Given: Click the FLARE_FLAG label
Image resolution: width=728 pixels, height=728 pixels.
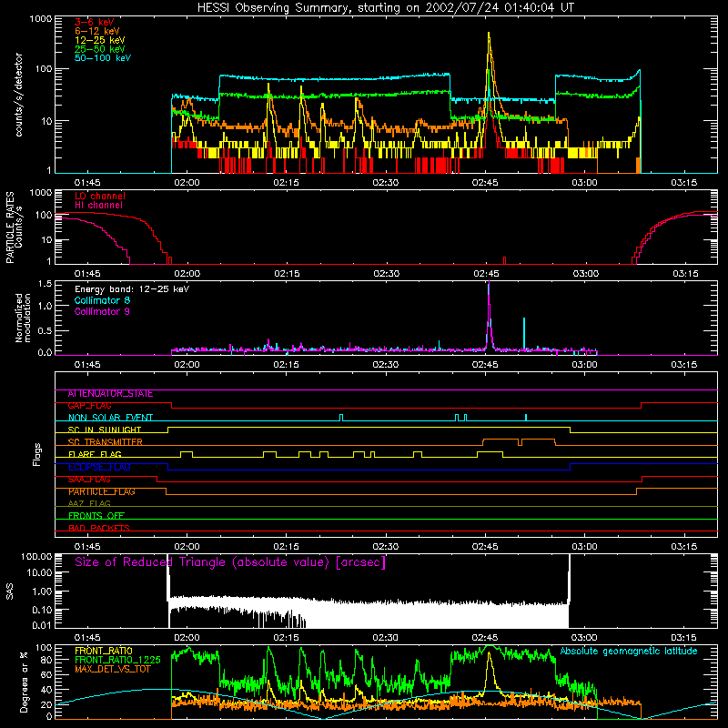Looking at the screenshot, I should [x=95, y=454].
